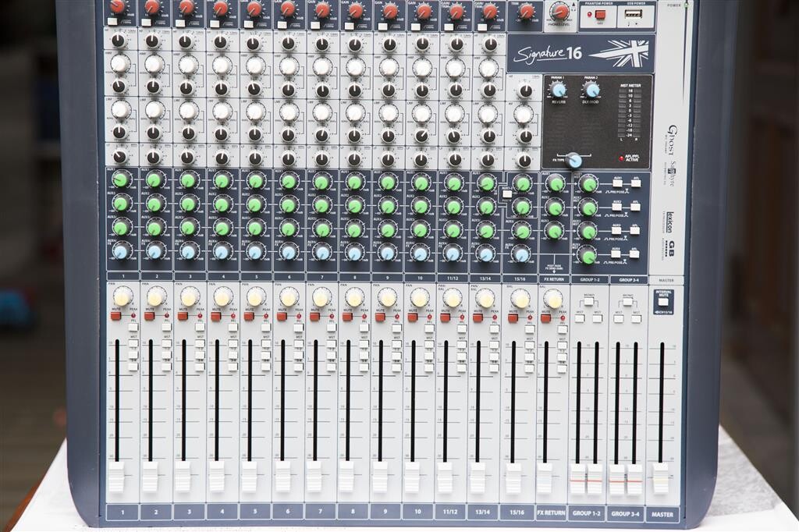Toggle the 48V phantom power switch
This screenshot has width=799, height=532.
pyautogui.click(x=600, y=14)
